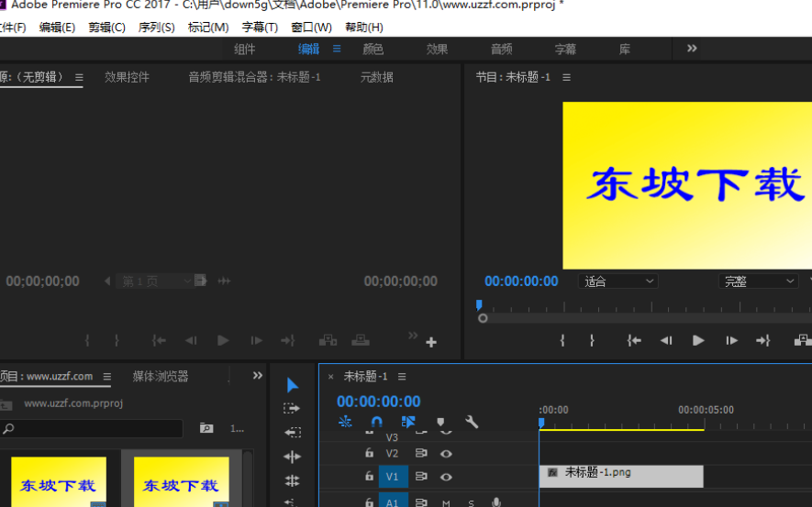This screenshot has height=507, width=812.
Task: Open the 文件(F) menu
Action: 13,27
